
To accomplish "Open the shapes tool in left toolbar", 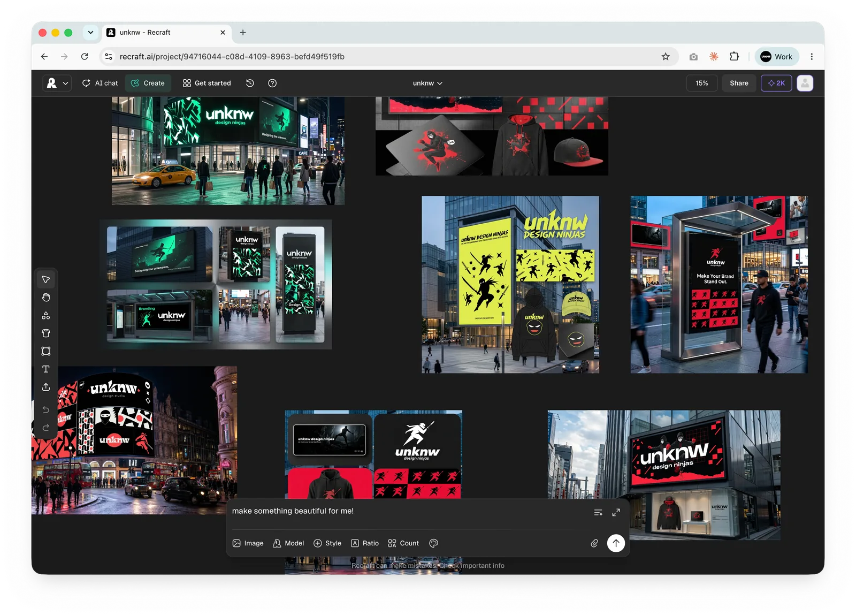I will (x=46, y=315).
